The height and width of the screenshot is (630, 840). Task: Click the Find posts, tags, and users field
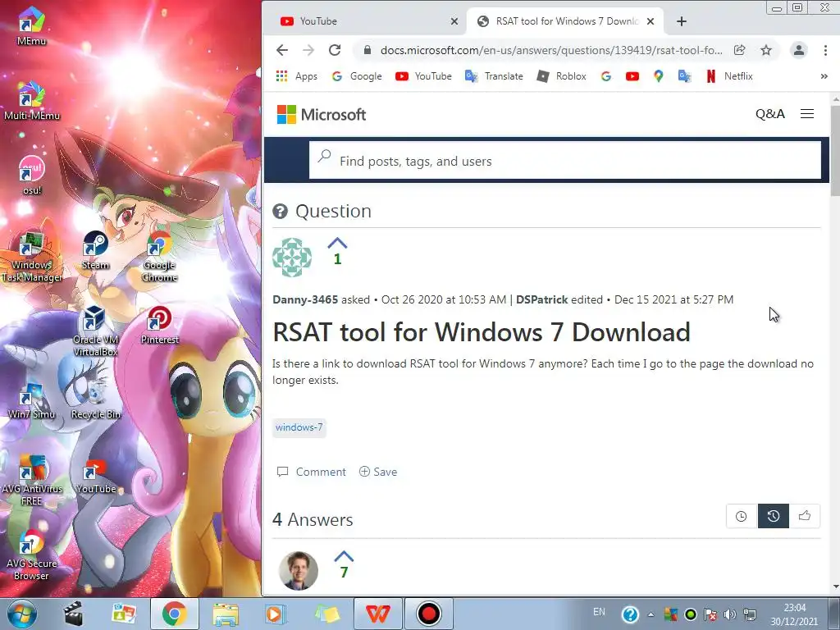[564, 160]
